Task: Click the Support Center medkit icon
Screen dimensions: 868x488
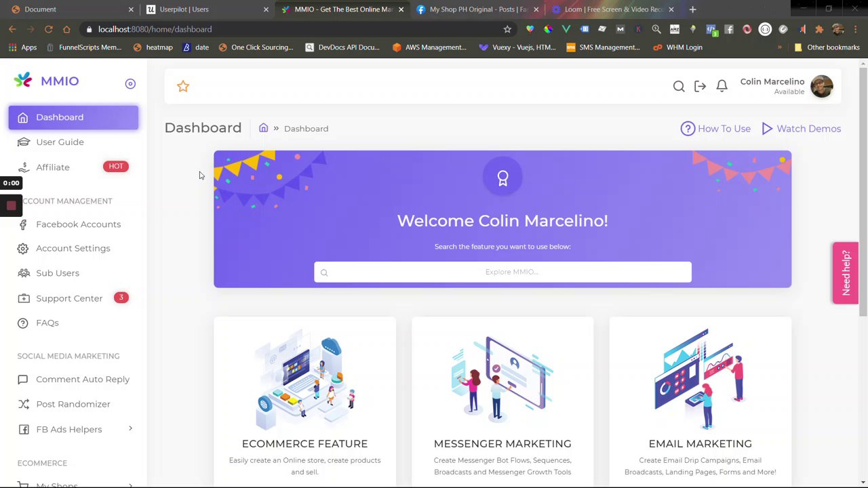Action: click(24, 298)
